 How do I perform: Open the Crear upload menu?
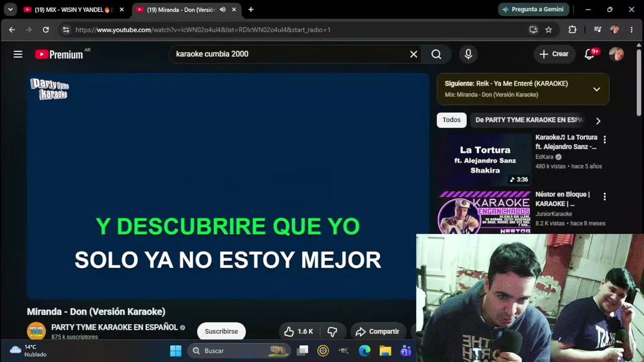point(554,54)
